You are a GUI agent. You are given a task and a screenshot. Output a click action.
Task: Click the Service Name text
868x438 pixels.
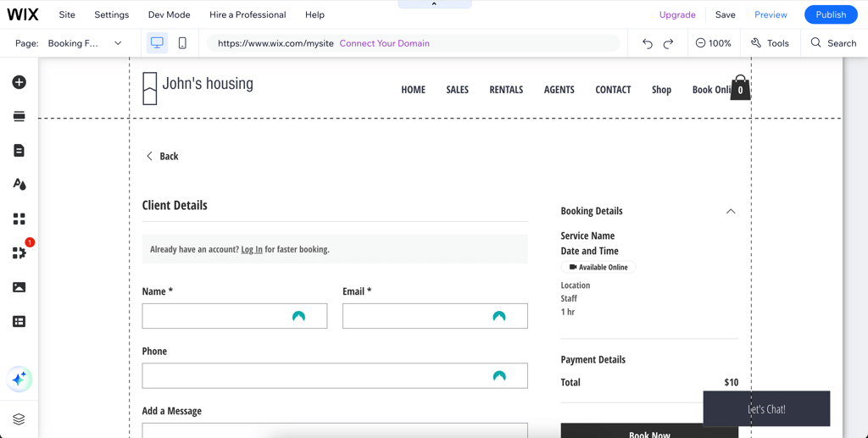[587, 236]
